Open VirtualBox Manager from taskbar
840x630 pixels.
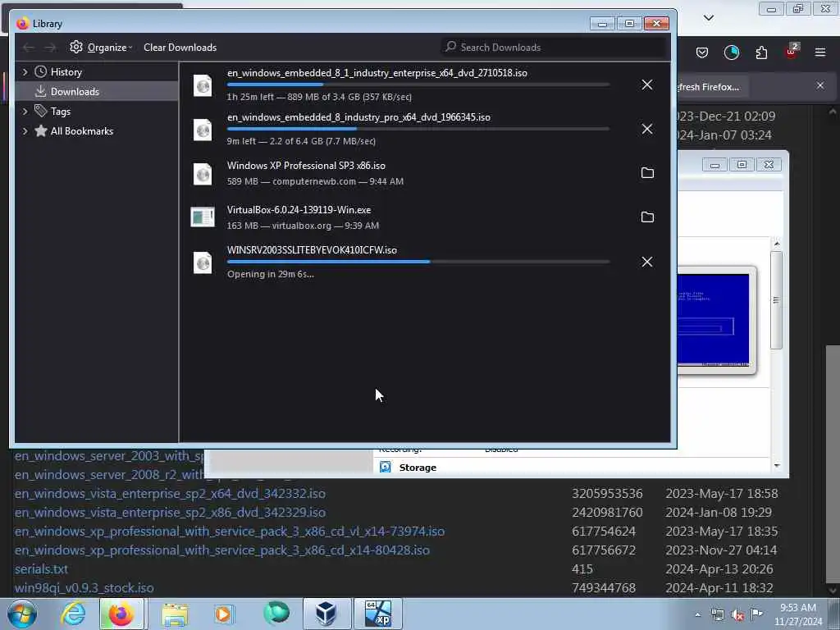click(326, 614)
